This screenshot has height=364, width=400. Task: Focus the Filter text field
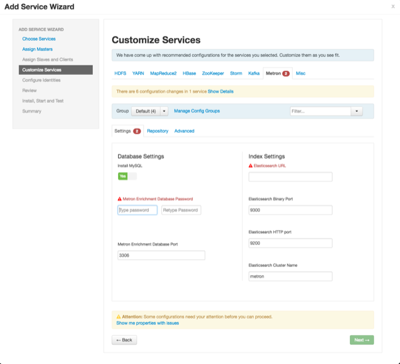click(x=321, y=111)
